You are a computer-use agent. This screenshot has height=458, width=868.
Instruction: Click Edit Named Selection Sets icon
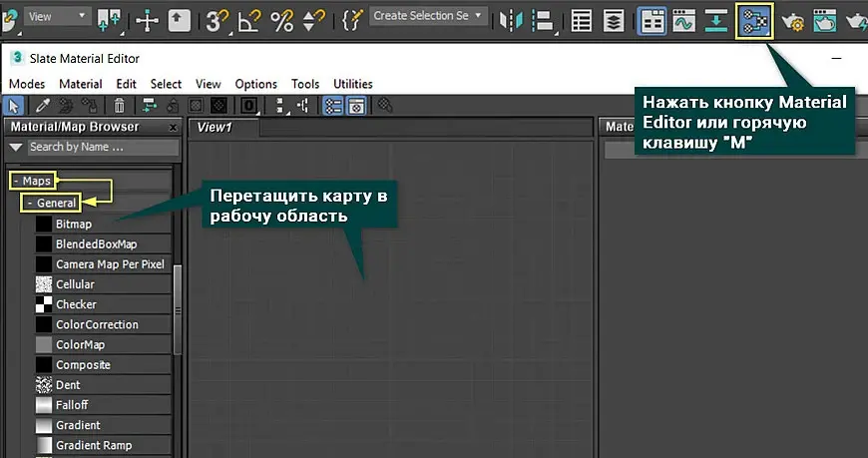pyautogui.click(x=351, y=21)
